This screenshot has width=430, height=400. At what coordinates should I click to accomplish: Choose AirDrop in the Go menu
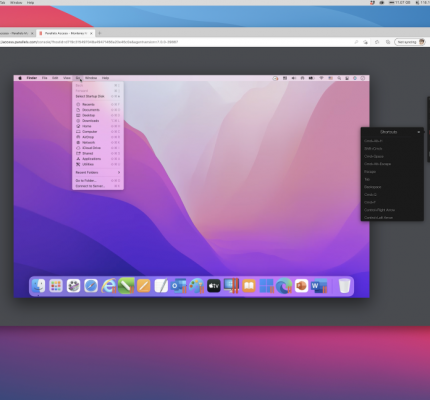point(98,137)
